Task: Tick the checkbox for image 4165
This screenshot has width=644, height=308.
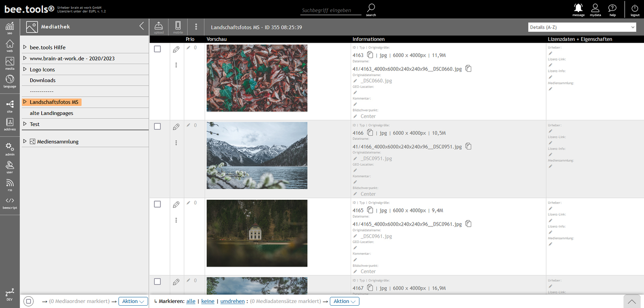Action: [x=157, y=204]
